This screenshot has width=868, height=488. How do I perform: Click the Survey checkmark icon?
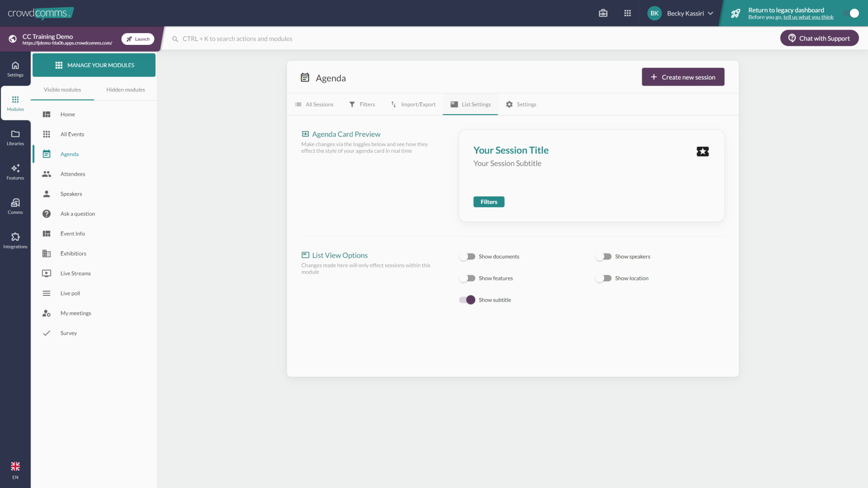click(47, 333)
